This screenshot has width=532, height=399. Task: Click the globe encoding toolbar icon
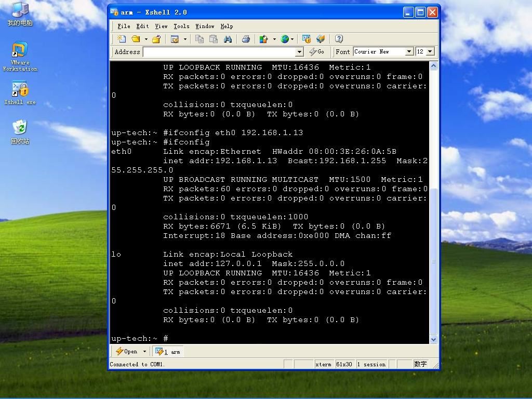285,39
